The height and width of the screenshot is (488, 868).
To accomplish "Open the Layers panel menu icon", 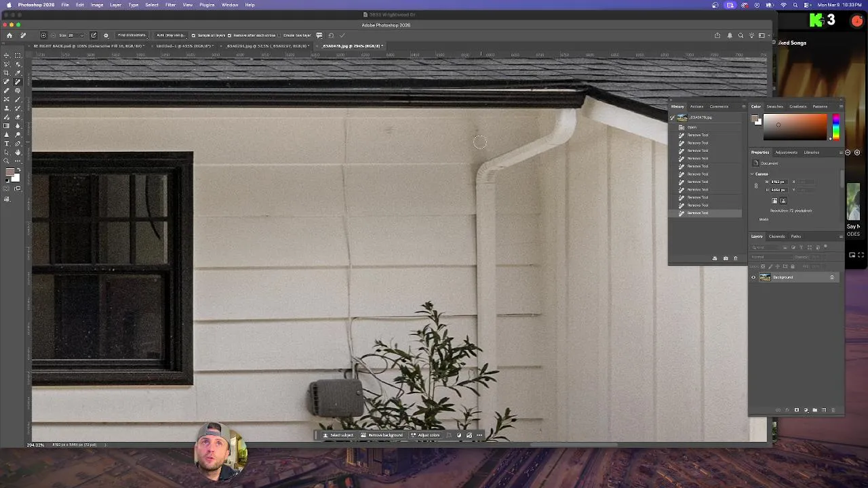I will [841, 237].
